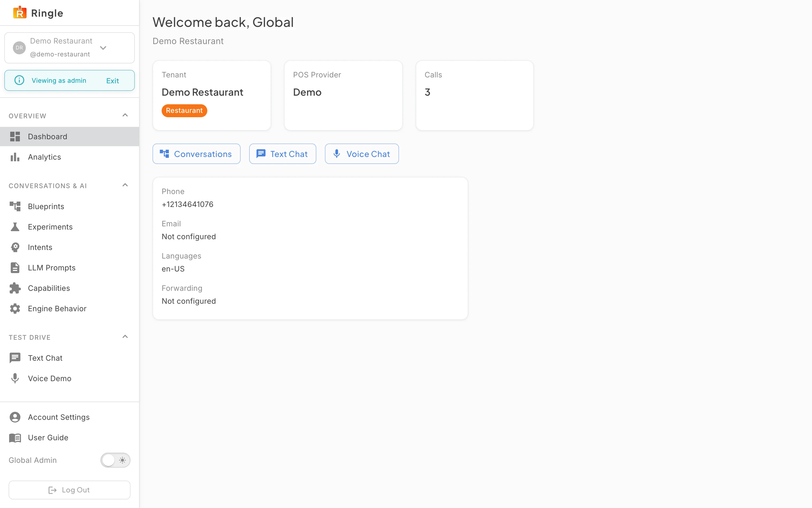Click the Blueprints tree icon
Image resolution: width=812 pixels, height=508 pixels.
tap(15, 206)
